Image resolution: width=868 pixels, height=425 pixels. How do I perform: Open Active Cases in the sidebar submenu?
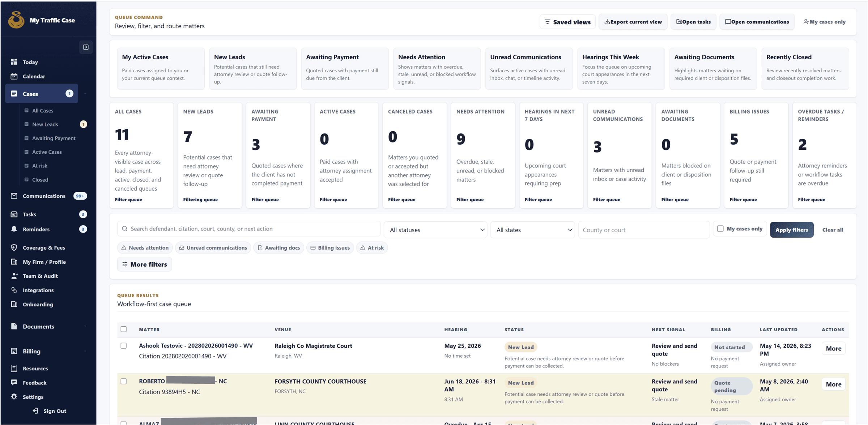[47, 152]
